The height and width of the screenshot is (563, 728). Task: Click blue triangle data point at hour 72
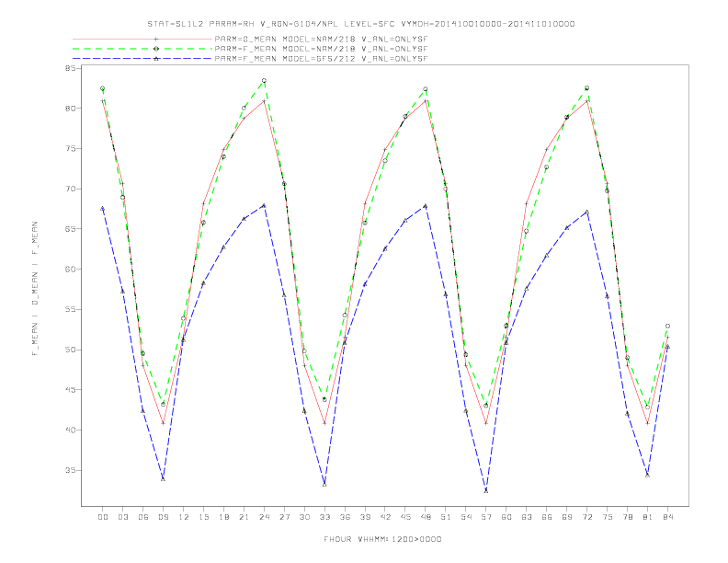[587, 212]
